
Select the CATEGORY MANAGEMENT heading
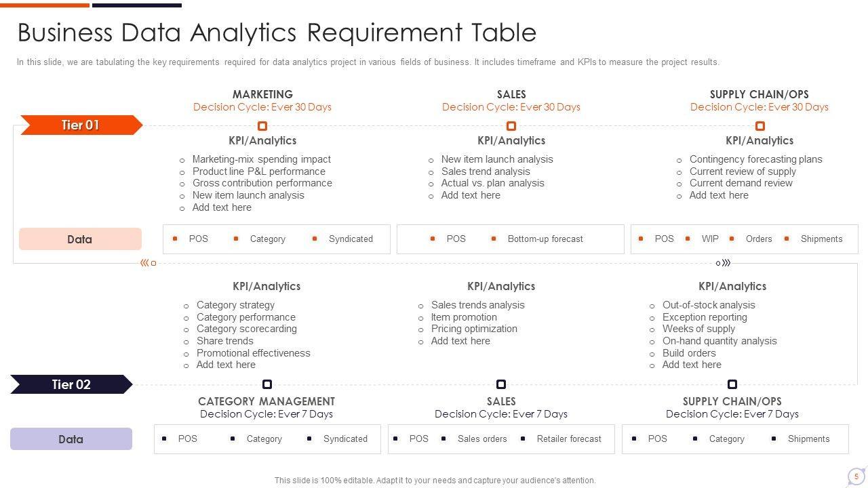click(x=267, y=401)
